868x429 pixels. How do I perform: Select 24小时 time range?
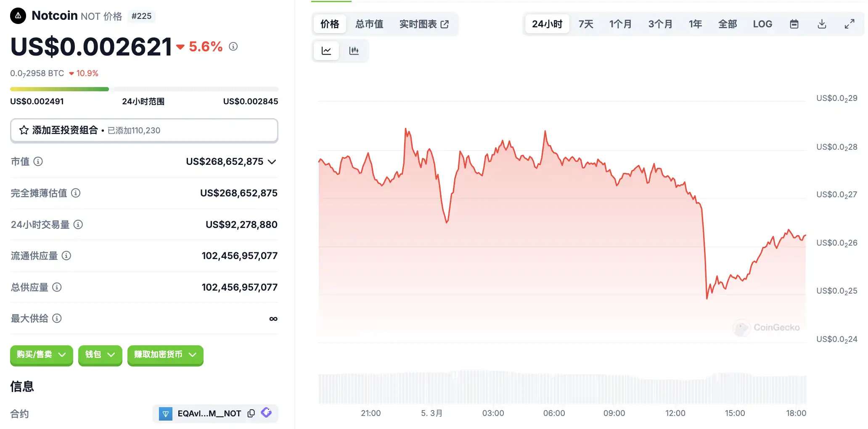(x=547, y=24)
